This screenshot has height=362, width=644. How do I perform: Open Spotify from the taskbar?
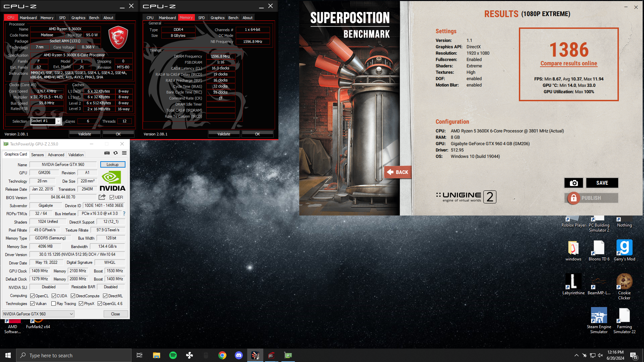[x=173, y=355]
